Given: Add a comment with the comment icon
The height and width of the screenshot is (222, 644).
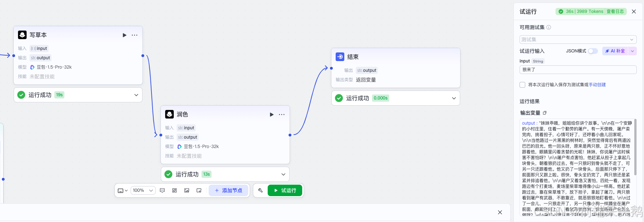Looking at the screenshot, I should [162, 190].
